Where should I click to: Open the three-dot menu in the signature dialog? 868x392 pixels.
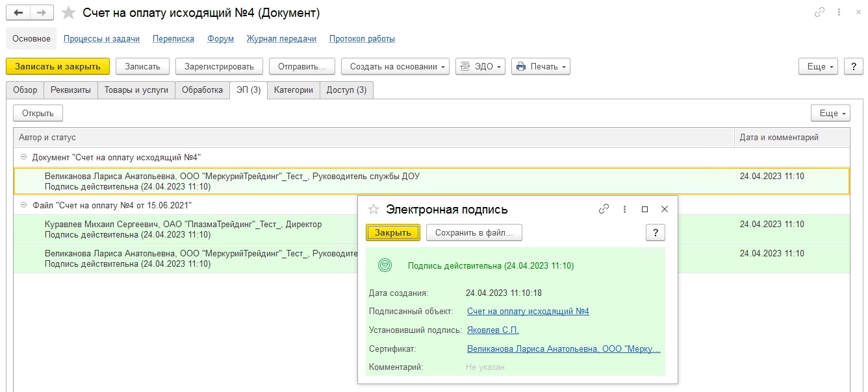(x=624, y=209)
